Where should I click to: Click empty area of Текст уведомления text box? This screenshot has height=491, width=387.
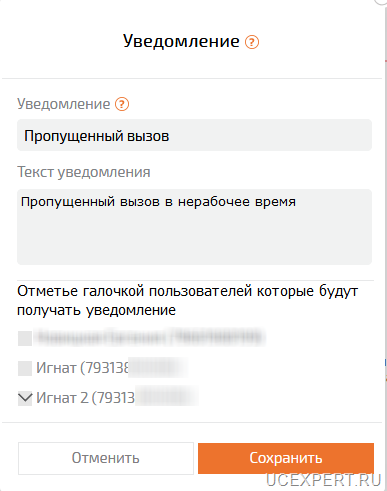tap(194, 240)
